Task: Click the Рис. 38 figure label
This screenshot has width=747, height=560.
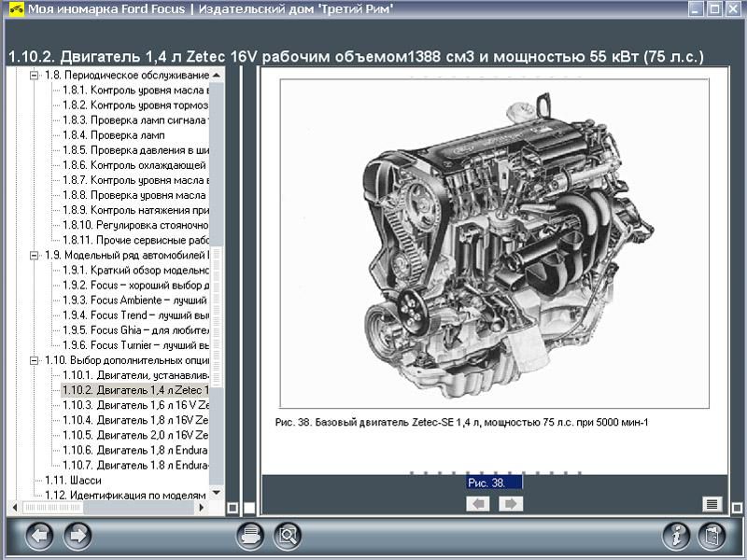Action: point(494,483)
